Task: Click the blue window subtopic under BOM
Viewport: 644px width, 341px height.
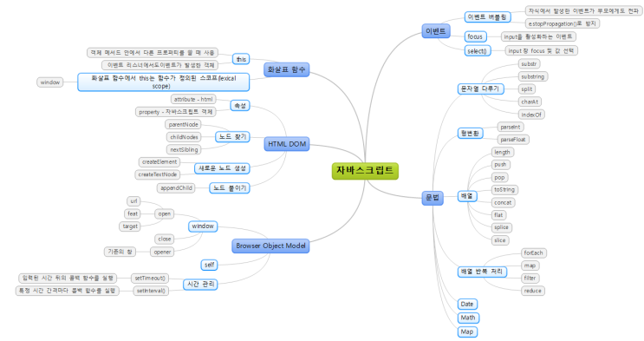Action: coord(203,226)
